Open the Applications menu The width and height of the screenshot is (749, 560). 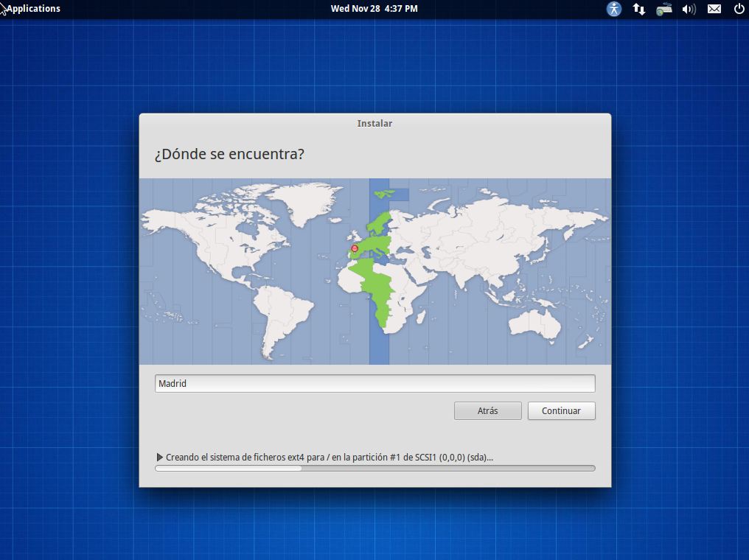click(x=33, y=9)
